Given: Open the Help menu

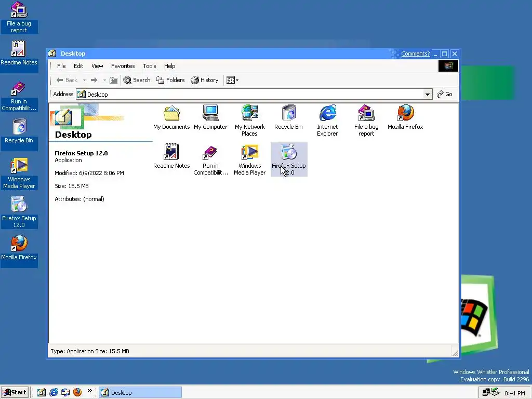Looking at the screenshot, I should (x=170, y=66).
